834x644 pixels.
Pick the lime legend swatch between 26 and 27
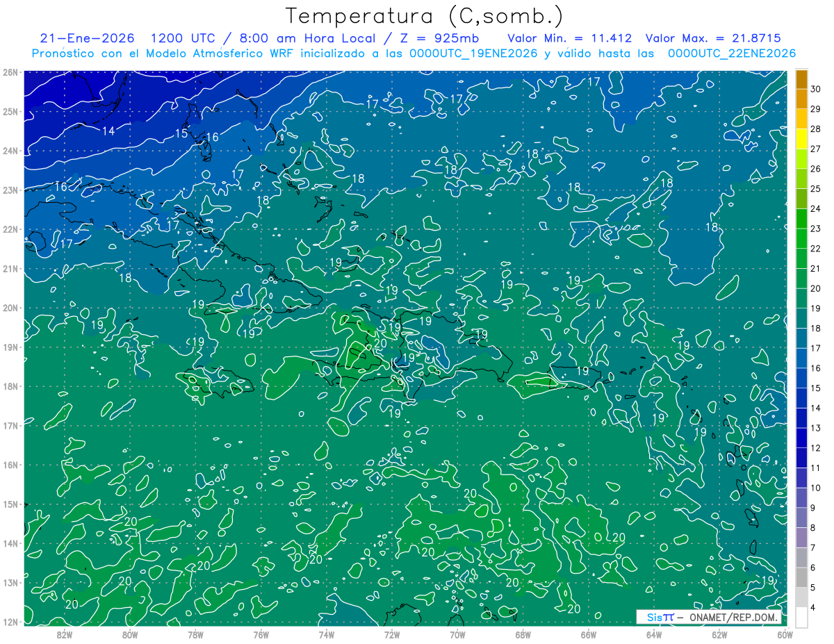point(801,158)
